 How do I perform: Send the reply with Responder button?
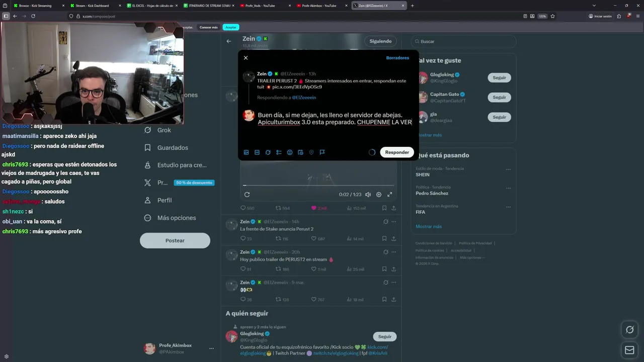coord(397,152)
